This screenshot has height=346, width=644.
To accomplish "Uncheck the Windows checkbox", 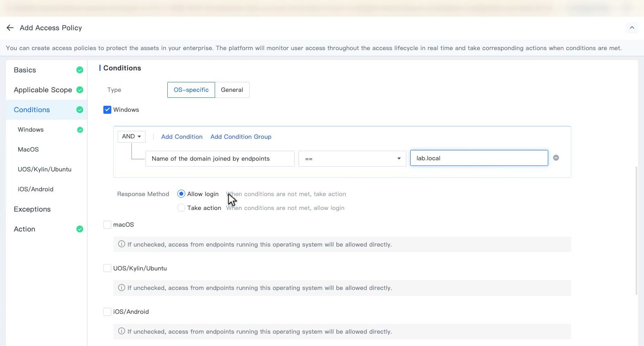I will click(x=107, y=110).
